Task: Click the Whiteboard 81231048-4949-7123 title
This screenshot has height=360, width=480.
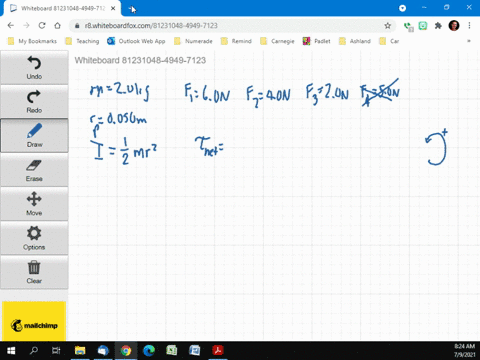Action: coord(140,60)
